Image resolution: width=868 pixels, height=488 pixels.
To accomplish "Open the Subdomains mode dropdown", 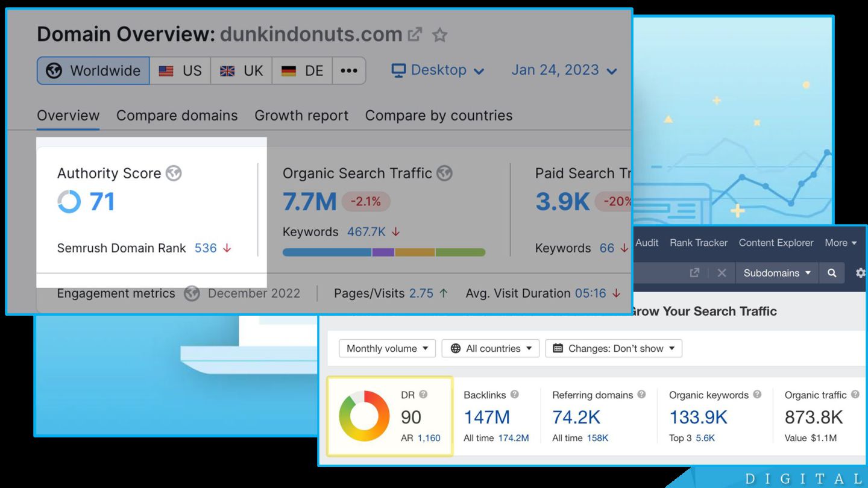I will (x=777, y=273).
